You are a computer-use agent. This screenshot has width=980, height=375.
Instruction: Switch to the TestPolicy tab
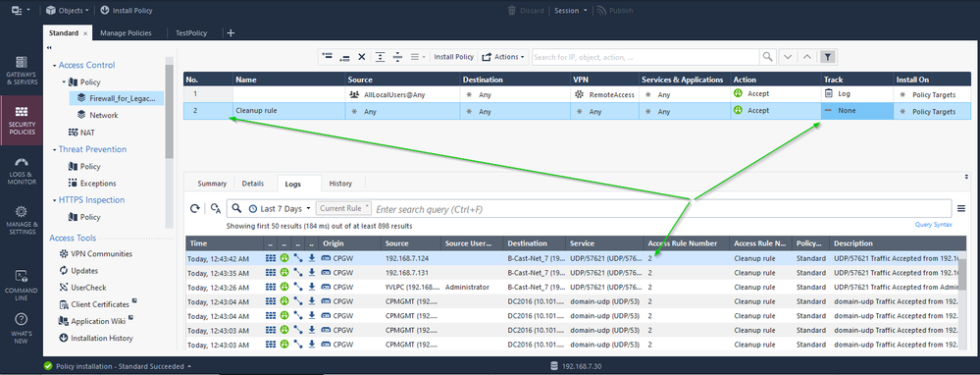pyautogui.click(x=191, y=33)
